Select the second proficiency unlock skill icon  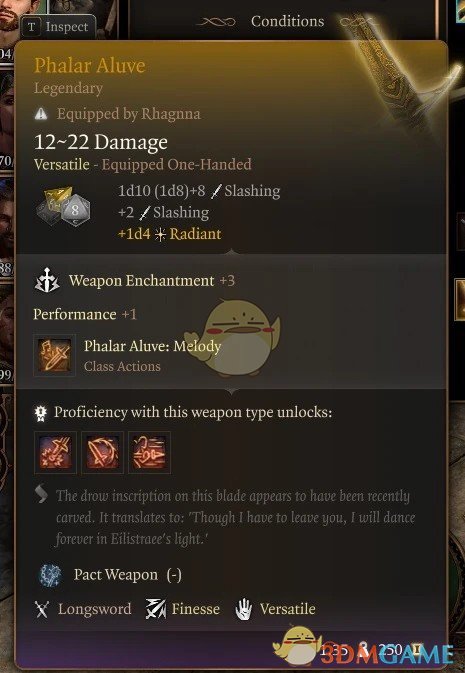103,452
